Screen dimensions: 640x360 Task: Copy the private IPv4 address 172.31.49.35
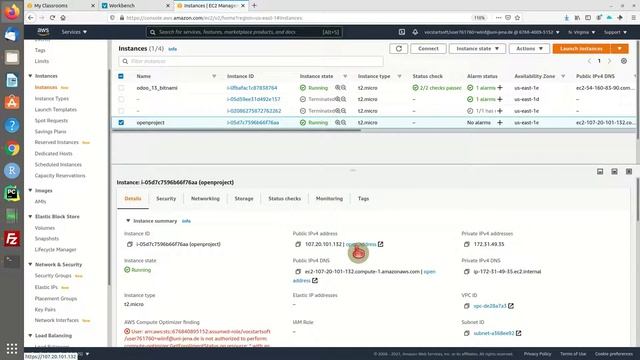tap(467, 244)
